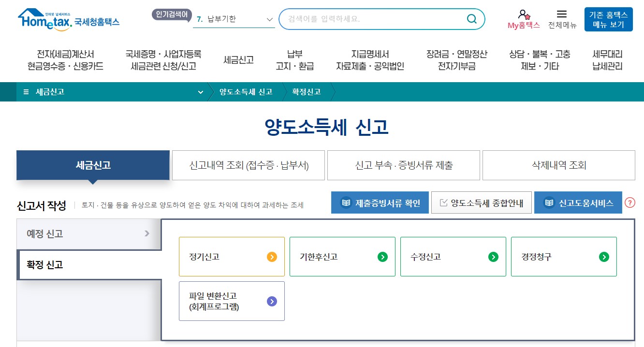The height and width of the screenshot is (347, 644).
Task: Select the 기한후신고 card
Action: point(342,257)
